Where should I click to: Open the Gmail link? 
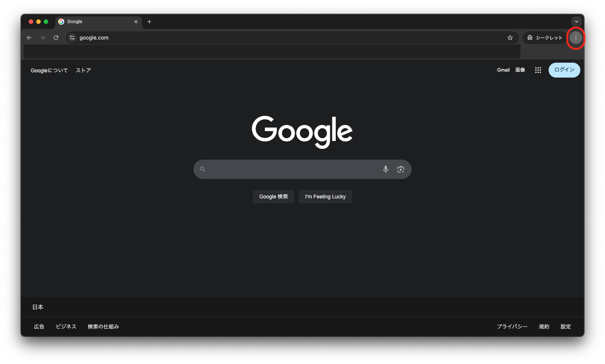(503, 70)
